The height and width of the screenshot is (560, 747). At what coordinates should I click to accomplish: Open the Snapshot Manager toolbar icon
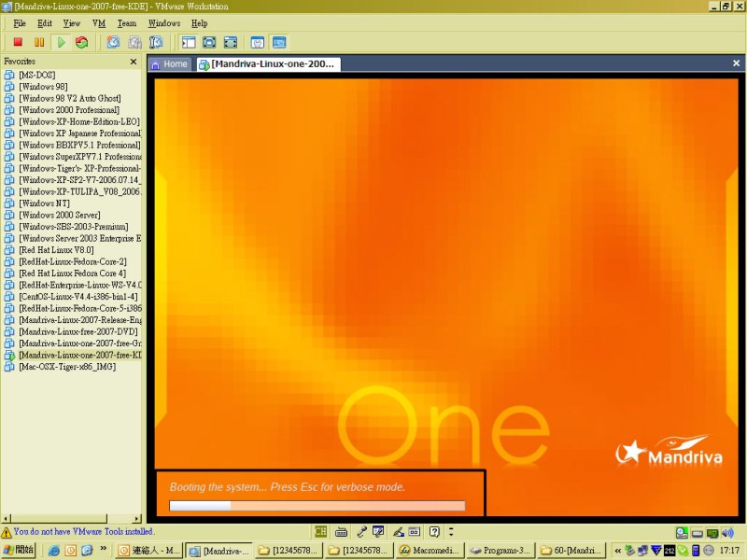(156, 42)
